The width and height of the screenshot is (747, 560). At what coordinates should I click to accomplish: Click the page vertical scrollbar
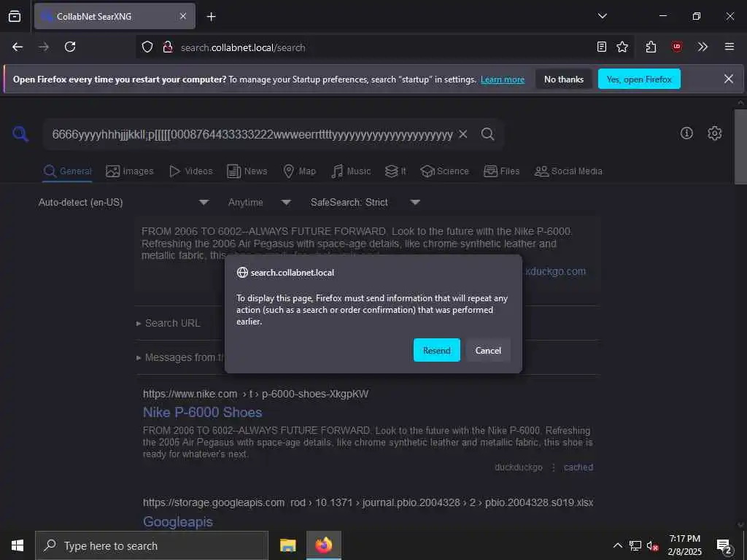[740, 147]
